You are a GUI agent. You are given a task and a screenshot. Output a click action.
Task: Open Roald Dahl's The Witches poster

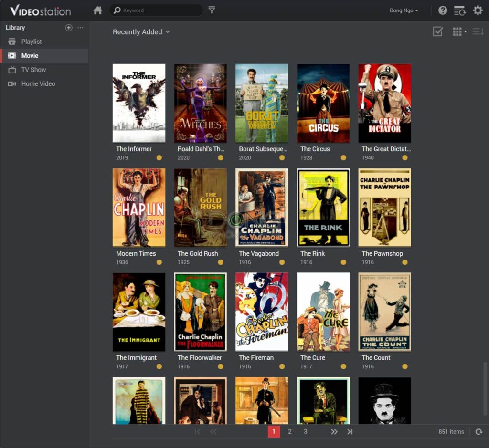[x=201, y=103]
